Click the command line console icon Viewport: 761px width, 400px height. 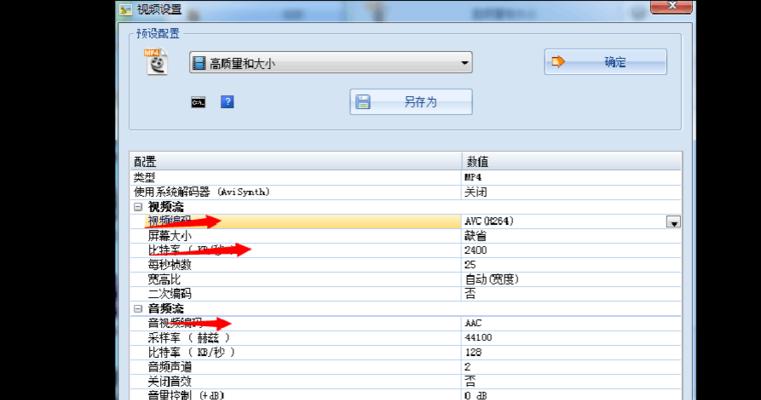pyautogui.click(x=198, y=102)
